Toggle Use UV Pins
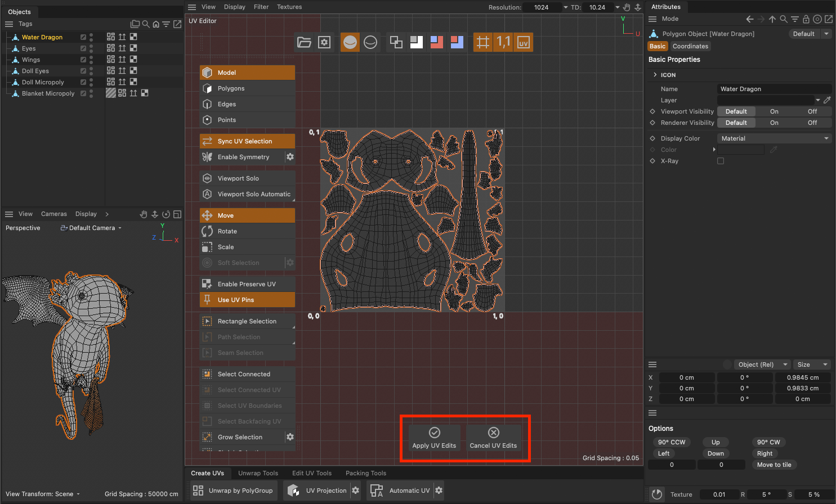 (247, 300)
